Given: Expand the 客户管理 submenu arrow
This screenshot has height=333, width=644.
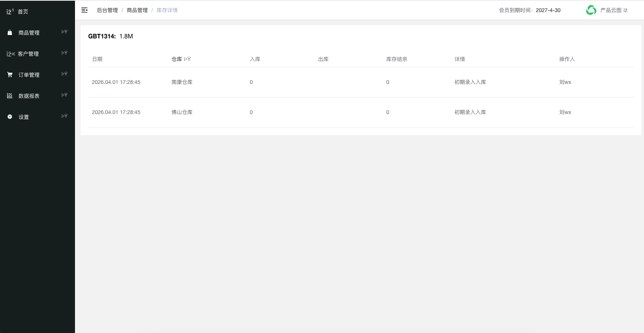Looking at the screenshot, I should tap(64, 53).
